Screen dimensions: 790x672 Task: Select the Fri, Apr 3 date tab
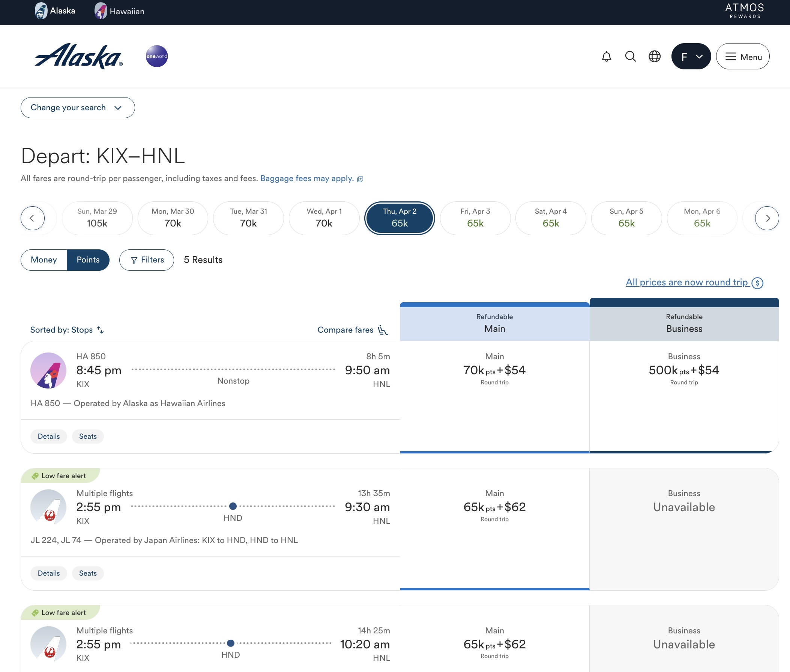tap(475, 218)
